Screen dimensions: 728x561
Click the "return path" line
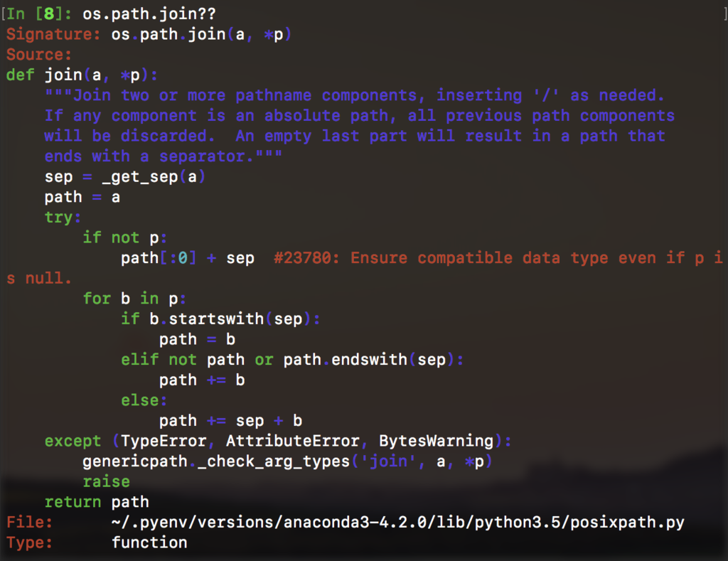point(97,502)
